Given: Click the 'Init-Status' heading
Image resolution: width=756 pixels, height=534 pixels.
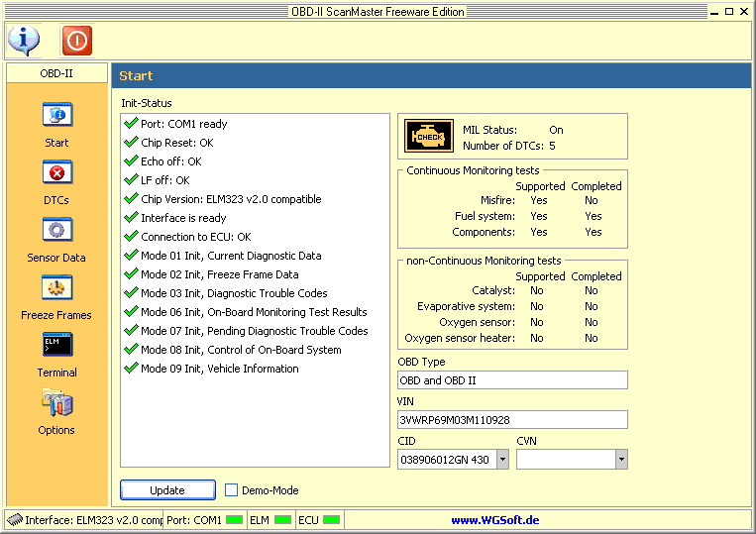Looking at the screenshot, I should pos(147,103).
